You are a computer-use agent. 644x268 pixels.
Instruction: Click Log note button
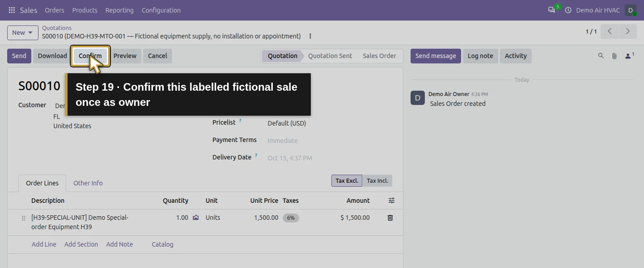pyautogui.click(x=480, y=56)
